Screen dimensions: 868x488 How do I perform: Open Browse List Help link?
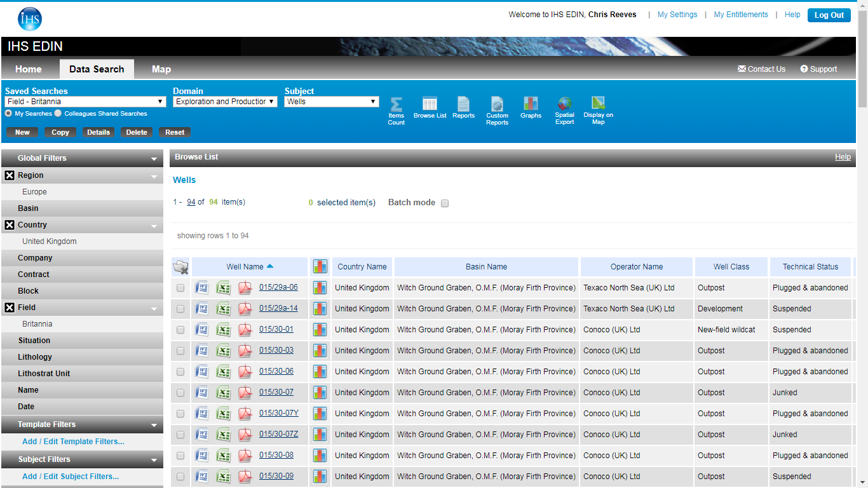point(843,157)
